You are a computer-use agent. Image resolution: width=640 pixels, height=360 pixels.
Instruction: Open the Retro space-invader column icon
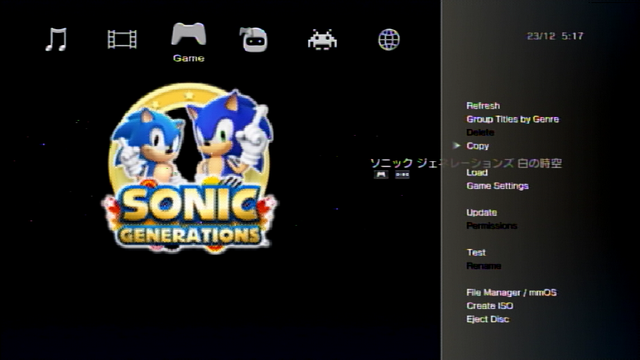[322, 40]
